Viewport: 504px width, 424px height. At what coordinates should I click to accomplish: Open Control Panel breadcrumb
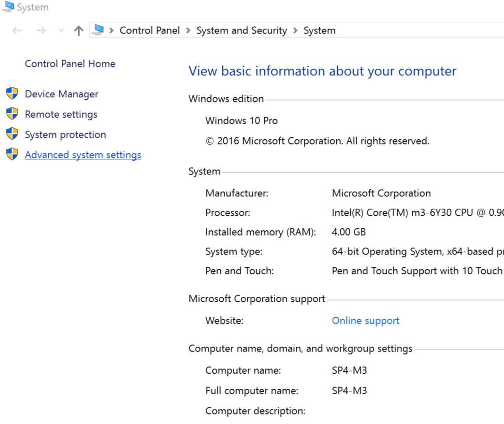point(149,30)
